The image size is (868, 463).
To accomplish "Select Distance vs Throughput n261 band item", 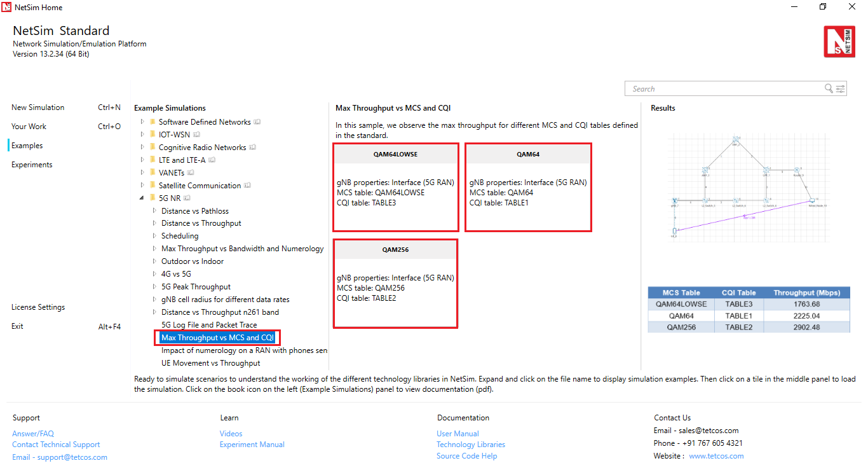I will (x=220, y=312).
